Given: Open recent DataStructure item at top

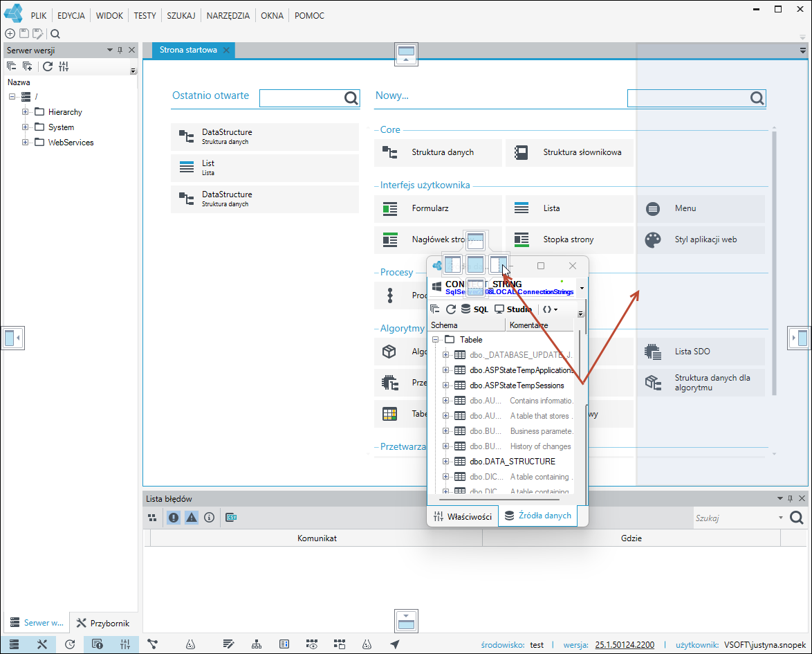Looking at the screenshot, I should point(265,137).
